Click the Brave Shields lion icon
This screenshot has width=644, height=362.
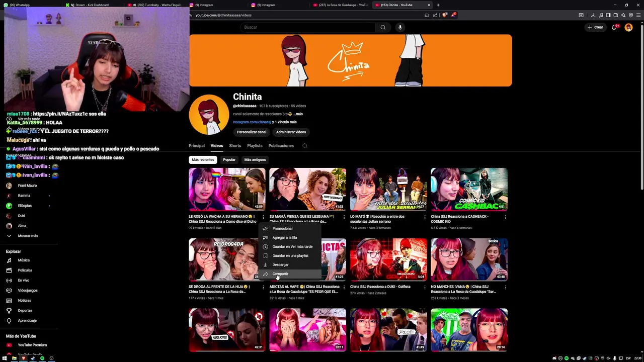[x=445, y=15]
